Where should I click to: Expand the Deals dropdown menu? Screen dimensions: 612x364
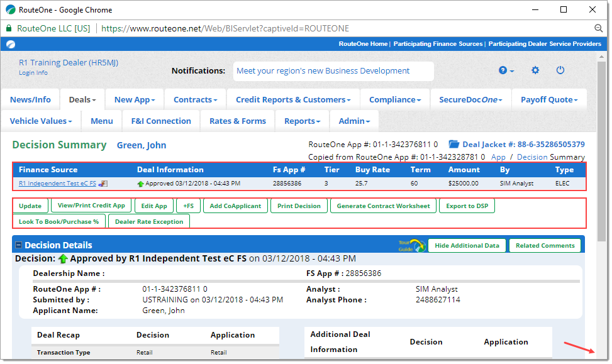point(82,100)
